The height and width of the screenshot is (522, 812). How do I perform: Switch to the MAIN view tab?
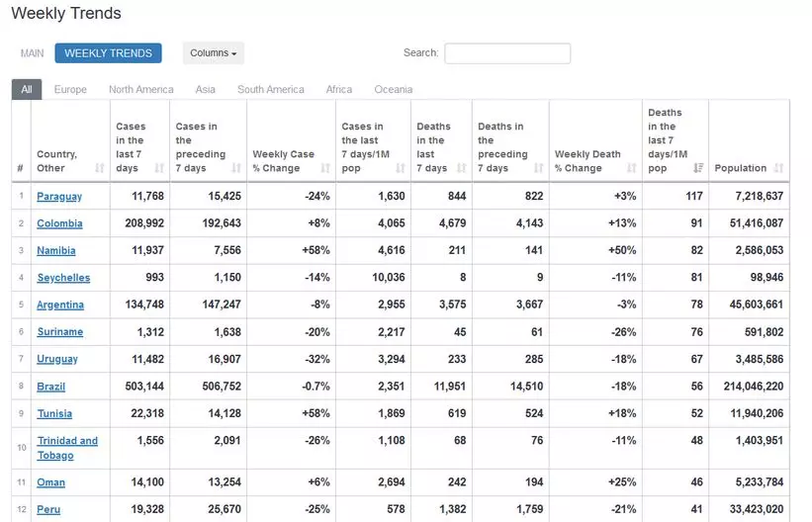tap(33, 53)
